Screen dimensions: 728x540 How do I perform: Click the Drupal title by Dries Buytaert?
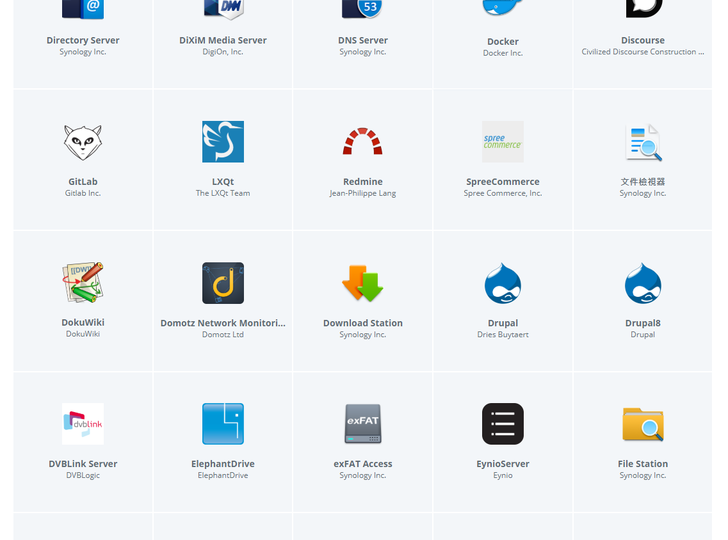coord(503,323)
